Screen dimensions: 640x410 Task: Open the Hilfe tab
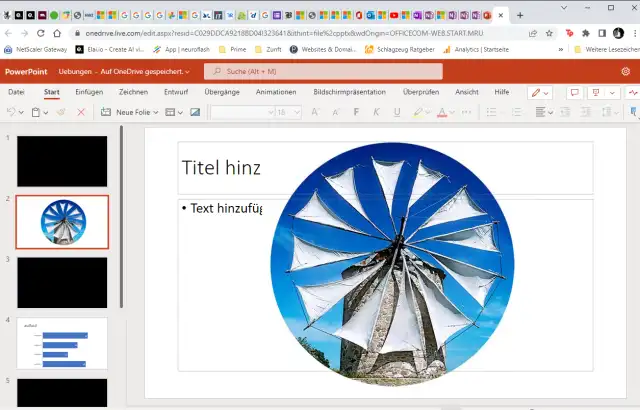click(x=502, y=92)
